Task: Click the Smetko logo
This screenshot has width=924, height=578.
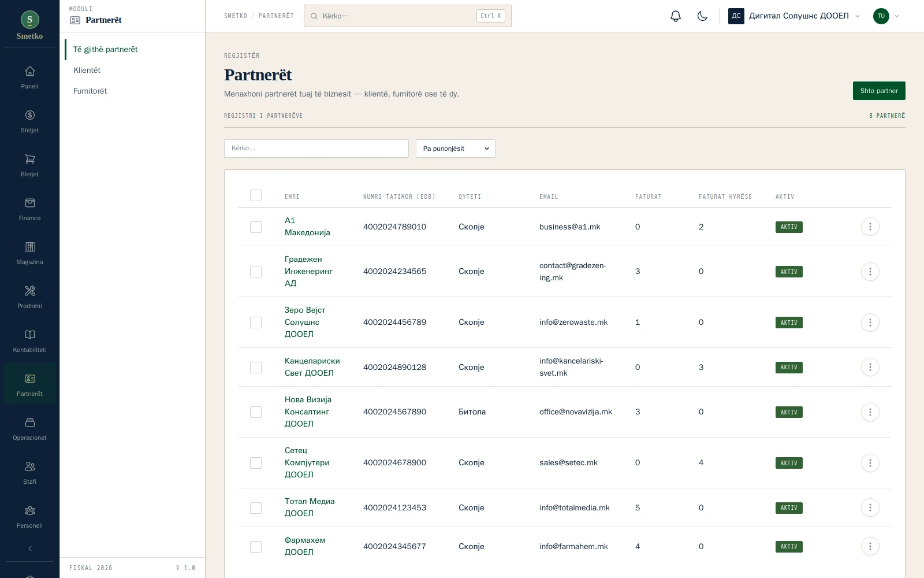Action: 29,25
